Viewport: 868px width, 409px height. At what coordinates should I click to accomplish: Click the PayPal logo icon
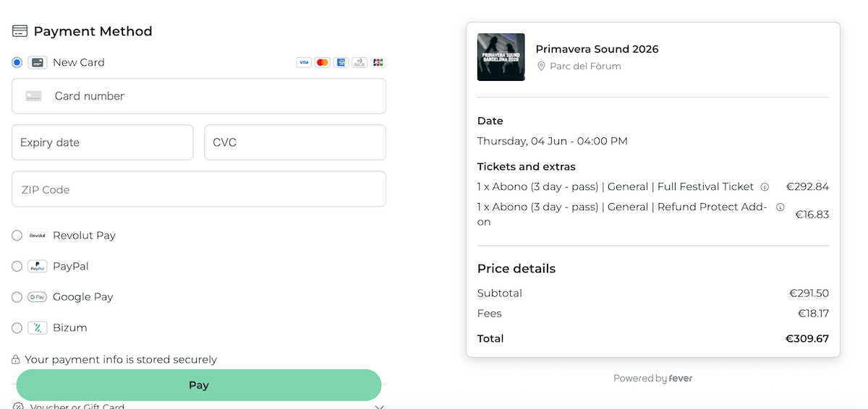coord(38,267)
